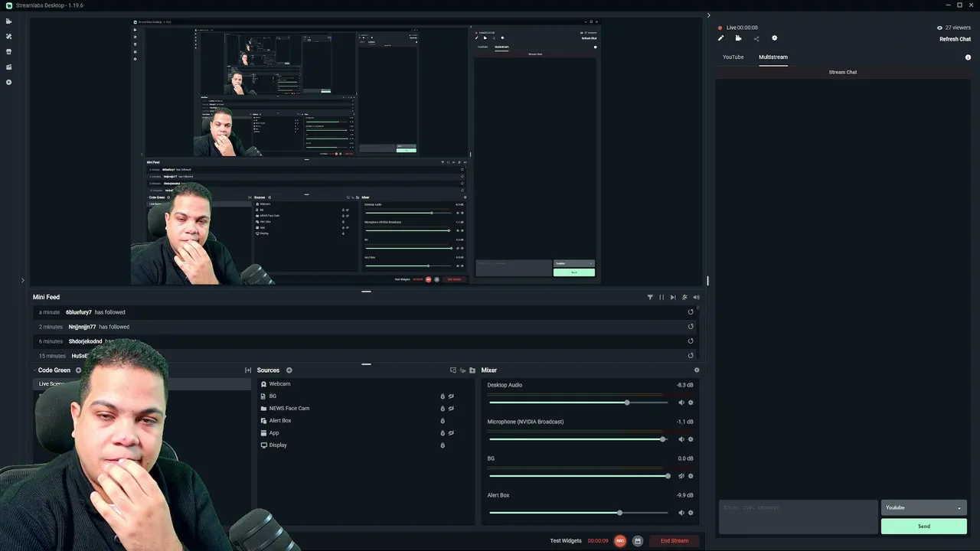Click the studio mode icon in Sources header
980x551 pixels.
452,370
